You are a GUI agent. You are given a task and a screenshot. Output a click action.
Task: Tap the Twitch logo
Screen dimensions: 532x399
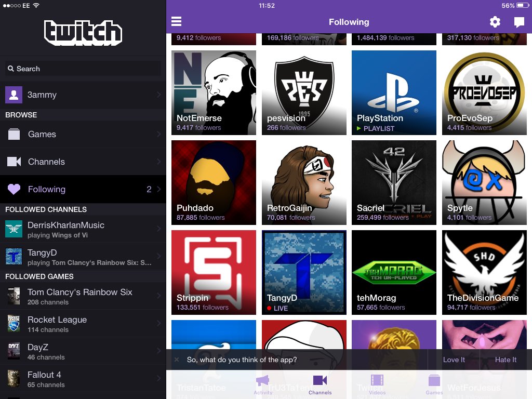pyautogui.click(x=83, y=33)
